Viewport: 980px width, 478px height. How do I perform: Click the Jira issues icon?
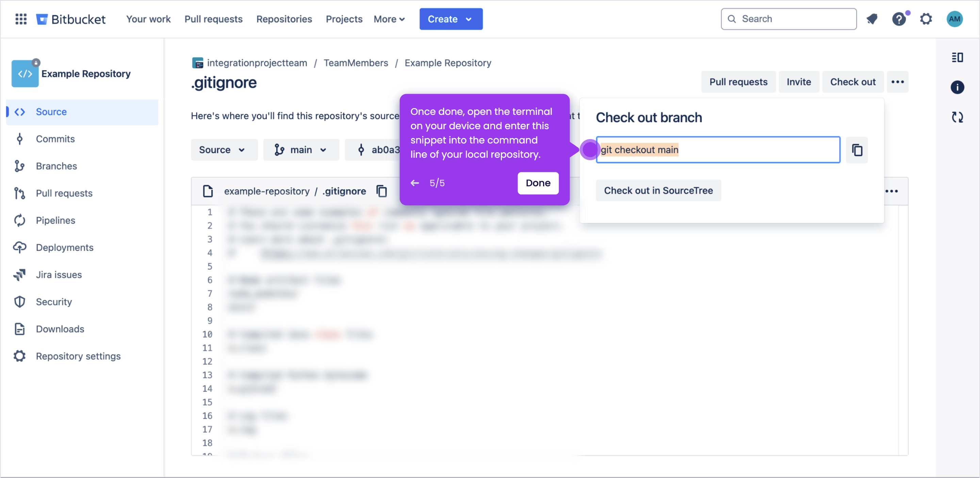[x=20, y=275]
